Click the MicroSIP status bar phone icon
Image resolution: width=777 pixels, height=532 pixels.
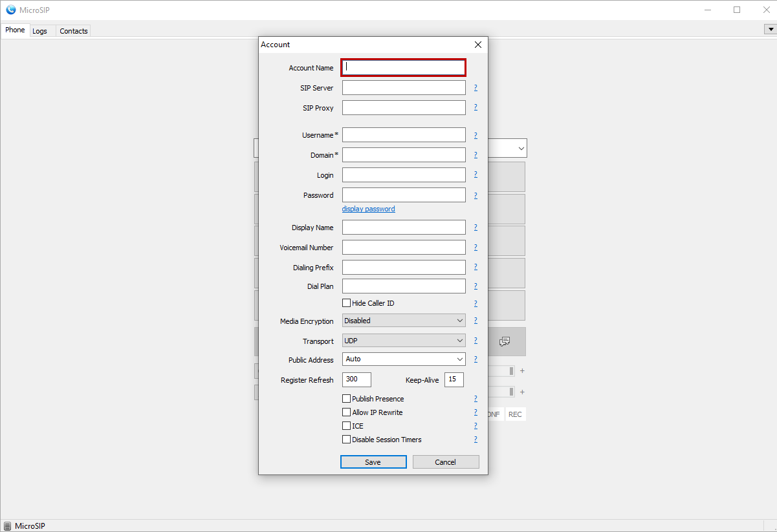coord(7,526)
